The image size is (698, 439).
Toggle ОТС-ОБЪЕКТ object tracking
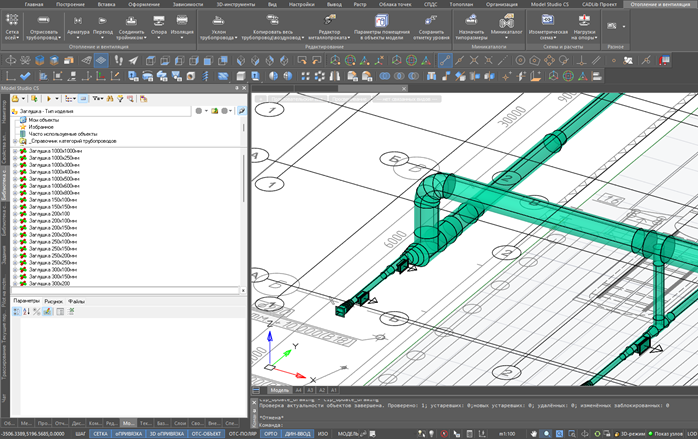click(206, 433)
